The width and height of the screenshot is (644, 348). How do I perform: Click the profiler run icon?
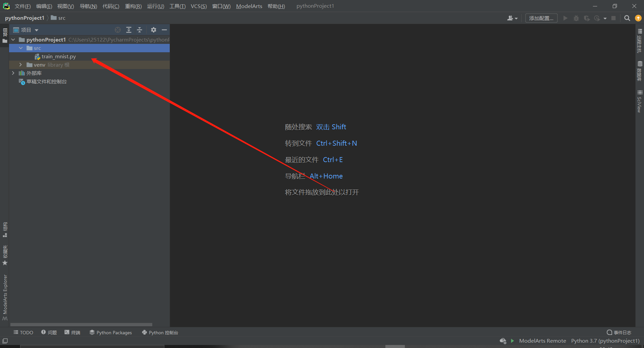point(597,18)
